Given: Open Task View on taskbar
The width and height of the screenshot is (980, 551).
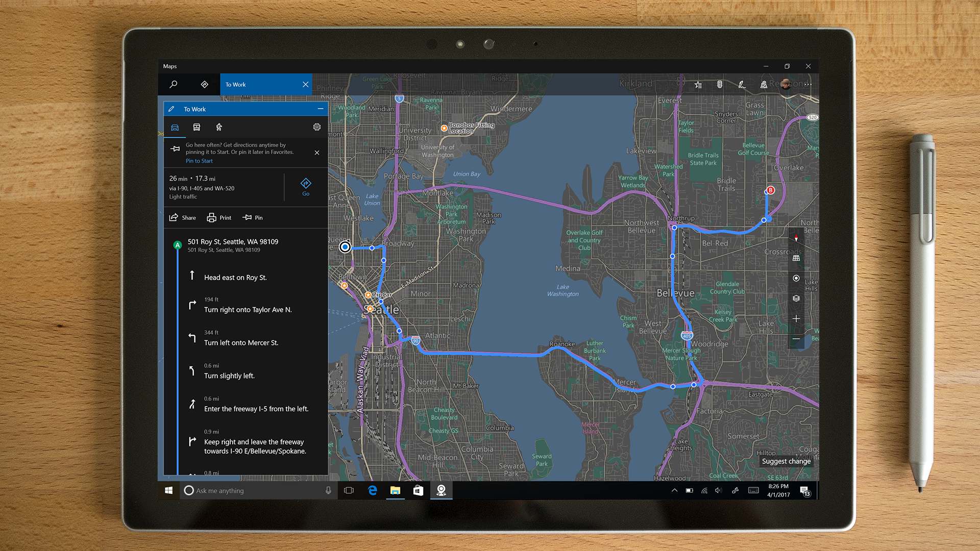Looking at the screenshot, I should 349,490.
